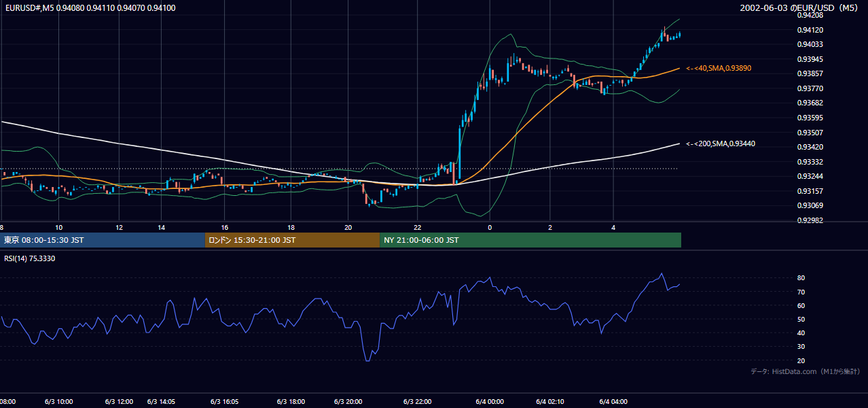This screenshot has height=408, width=868.
Task: Click price level 0.93332 on the axis
Action: 810,162
